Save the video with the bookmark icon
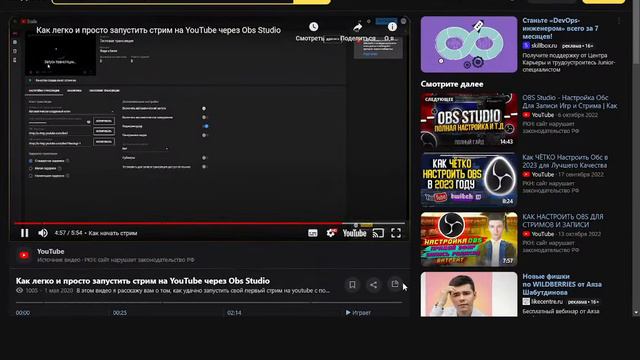 tap(352, 284)
